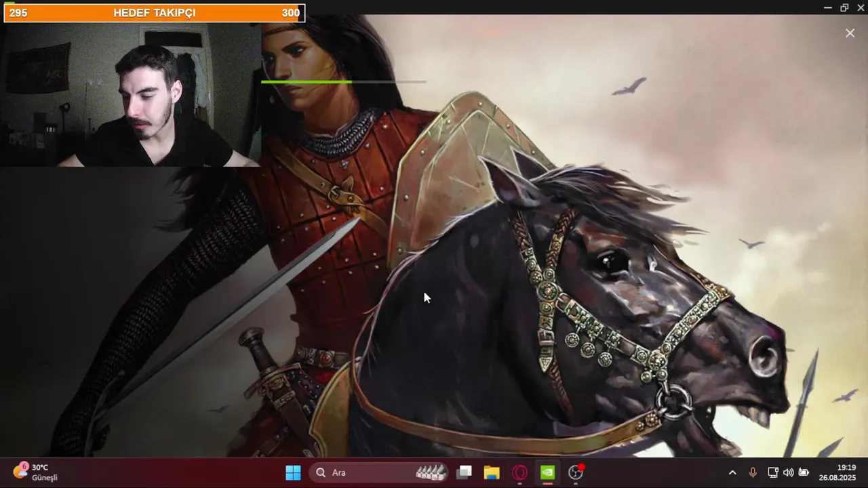Image resolution: width=868 pixels, height=488 pixels.
Task: Open OBS Studio from the taskbar
Action: pos(576,472)
